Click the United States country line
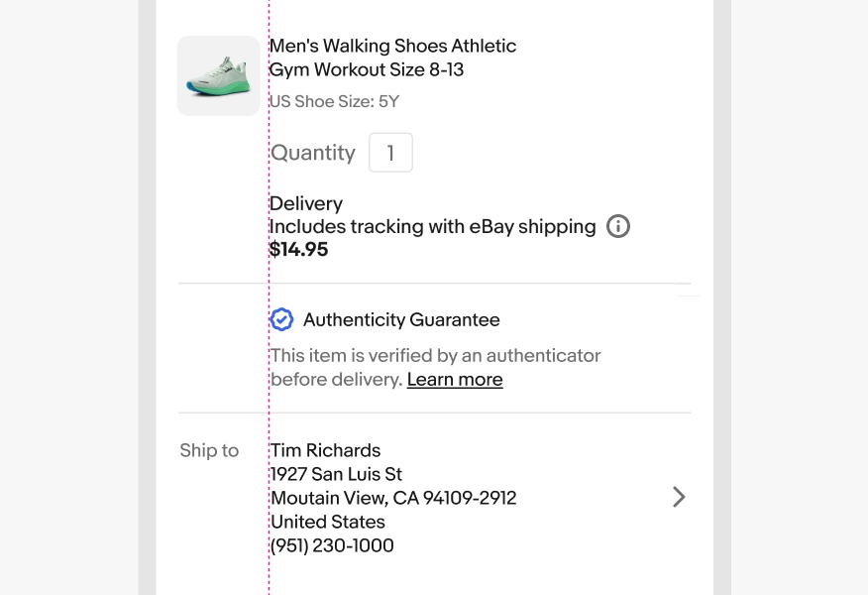 (328, 522)
